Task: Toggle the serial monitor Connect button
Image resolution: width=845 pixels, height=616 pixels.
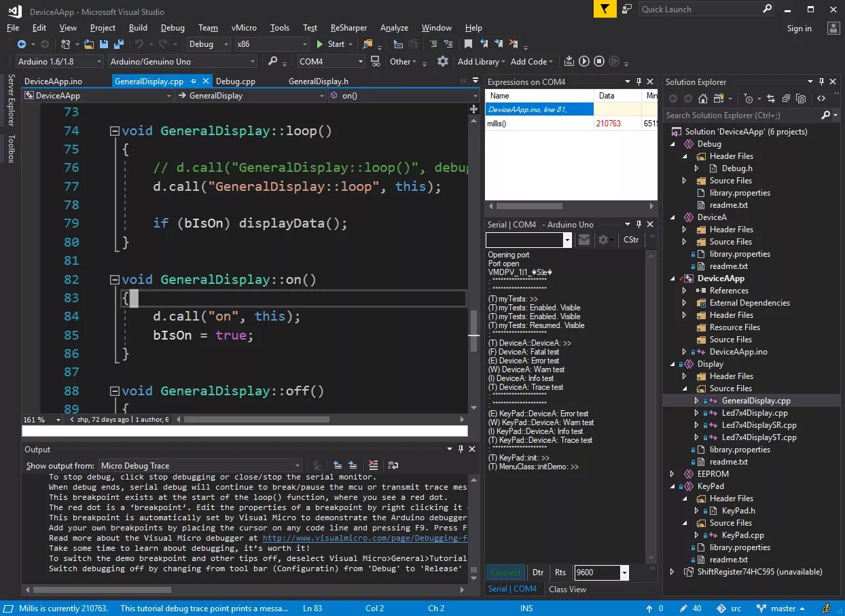Action: pyautogui.click(x=506, y=573)
